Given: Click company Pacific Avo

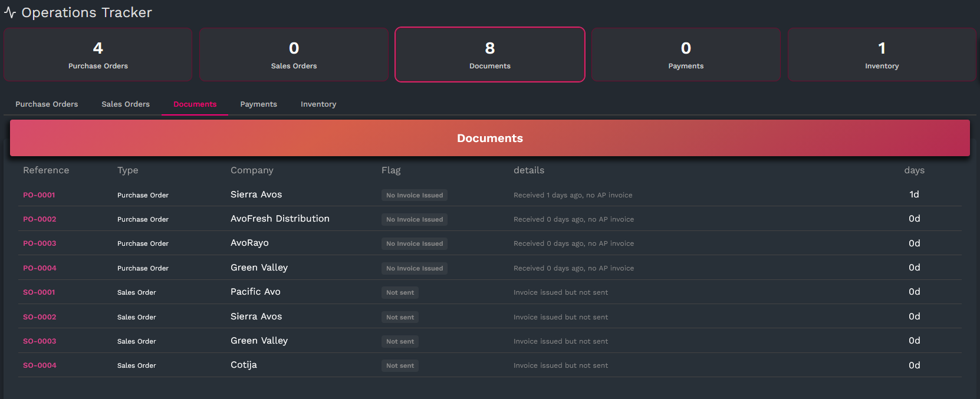Looking at the screenshot, I should 255,292.
